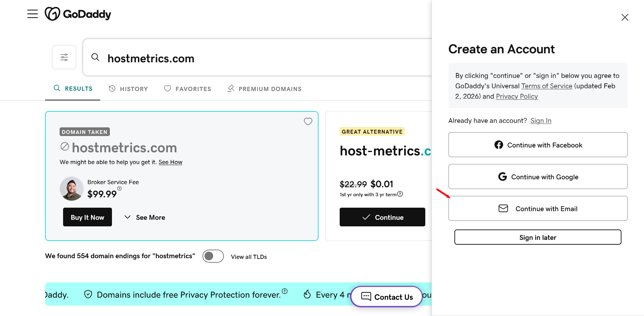Click the host-metrics domain name
This screenshot has height=316, width=644.
tap(385, 151)
